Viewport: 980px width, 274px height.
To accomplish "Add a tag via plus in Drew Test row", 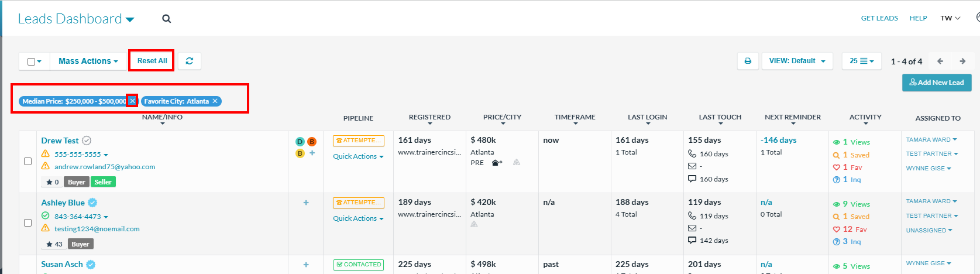I will click(x=312, y=153).
